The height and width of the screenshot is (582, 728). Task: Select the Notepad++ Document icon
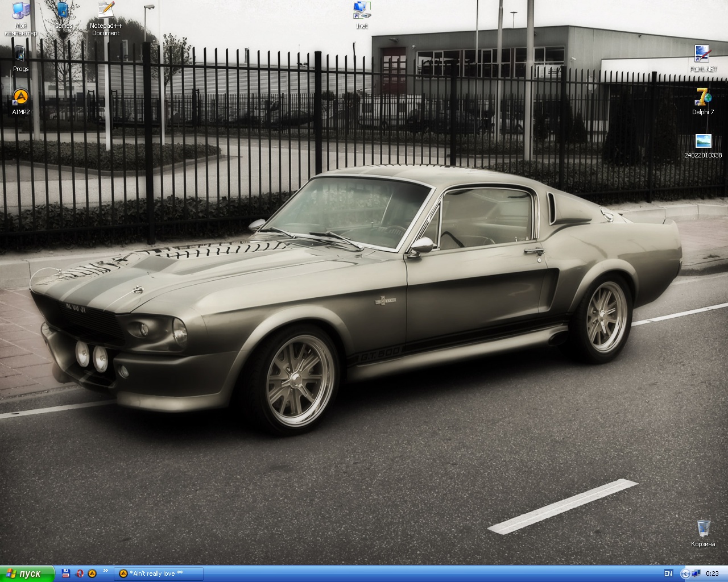pyautogui.click(x=106, y=11)
